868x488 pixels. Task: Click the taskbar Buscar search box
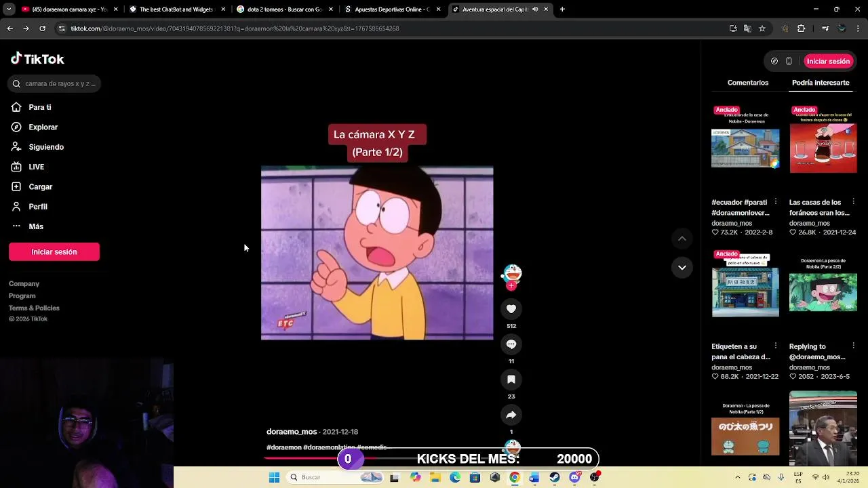point(336,477)
